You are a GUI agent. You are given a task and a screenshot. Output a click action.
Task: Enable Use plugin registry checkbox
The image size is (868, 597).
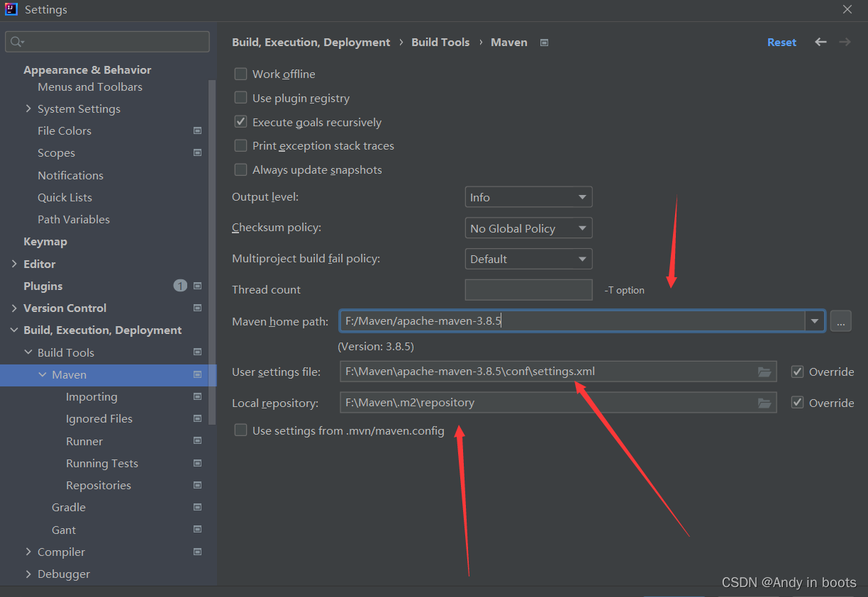pyautogui.click(x=240, y=98)
